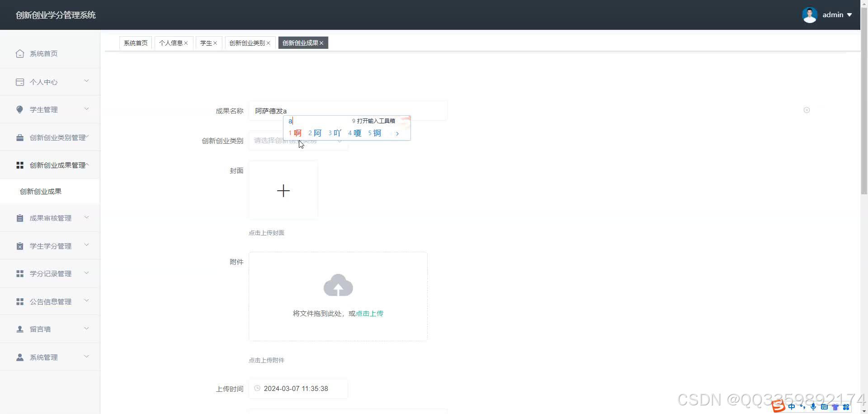868x414 pixels.
Task: Choose IME candidate 3 吖
Action: (x=335, y=133)
